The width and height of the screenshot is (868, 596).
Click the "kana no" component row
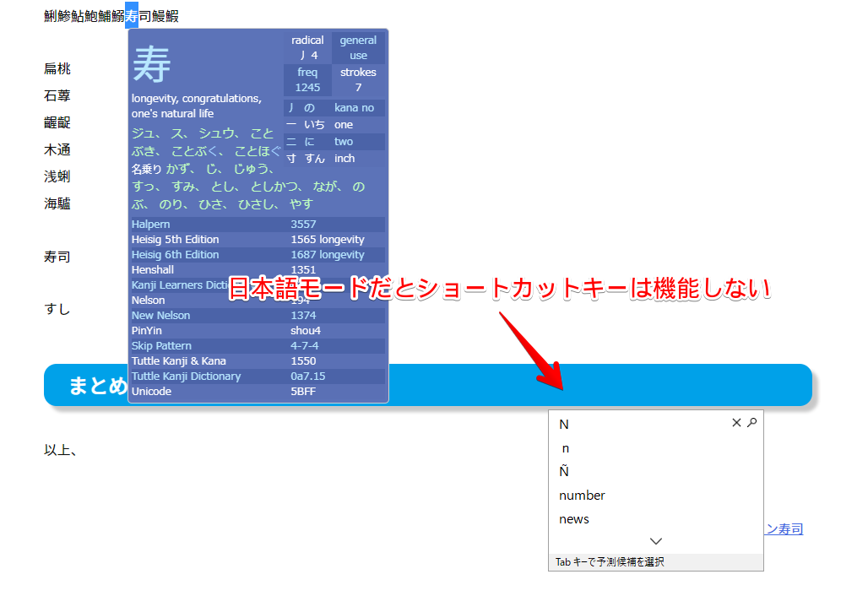(334, 108)
